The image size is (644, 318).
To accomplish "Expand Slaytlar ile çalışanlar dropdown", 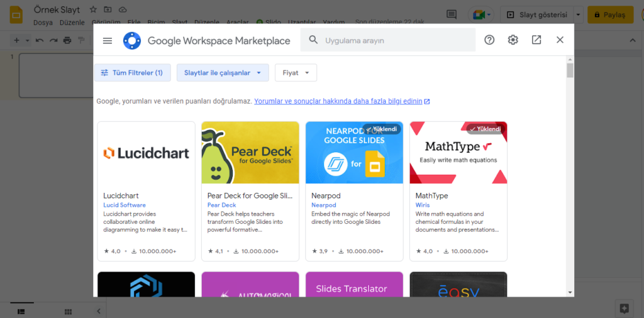I will point(223,73).
